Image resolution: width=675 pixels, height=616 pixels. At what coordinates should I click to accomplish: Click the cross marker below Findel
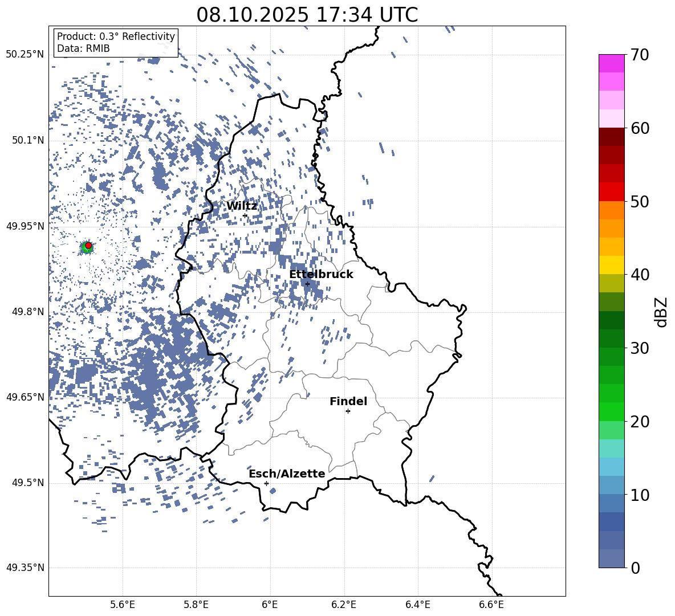coord(348,411)
